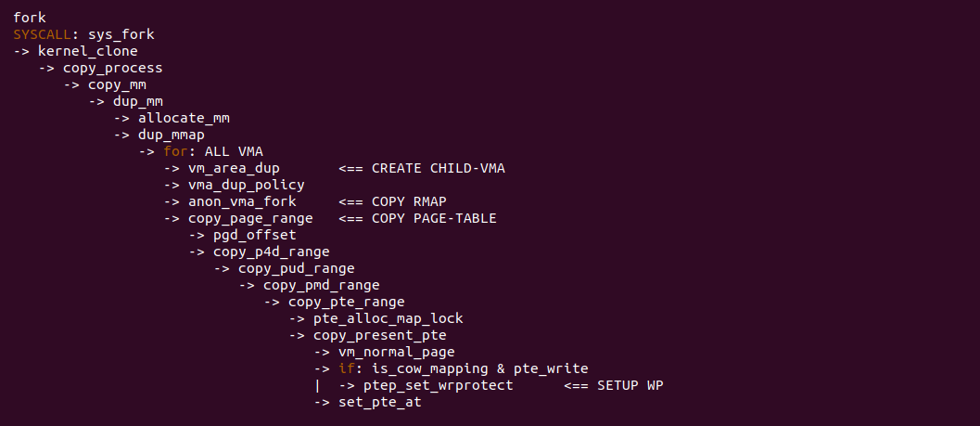Click the CREATE CHILD-VMA comment
980x426 pixels.
coord(439,168)
